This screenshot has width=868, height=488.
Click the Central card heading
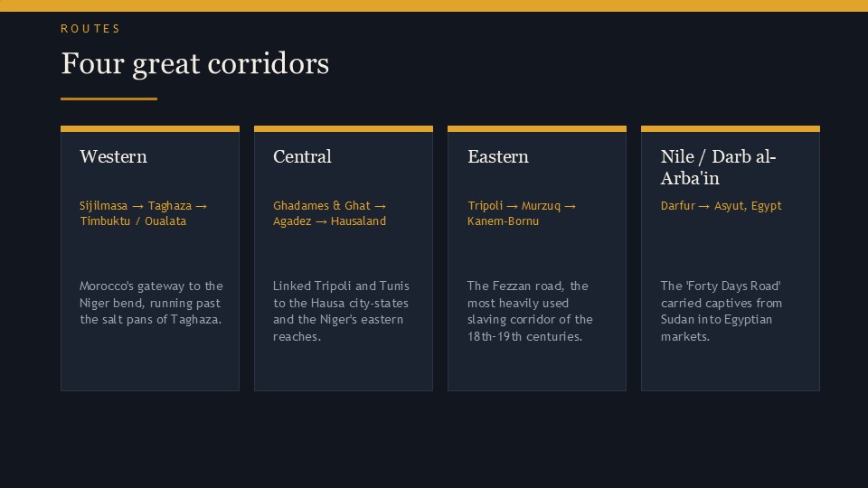coord(302,156)
